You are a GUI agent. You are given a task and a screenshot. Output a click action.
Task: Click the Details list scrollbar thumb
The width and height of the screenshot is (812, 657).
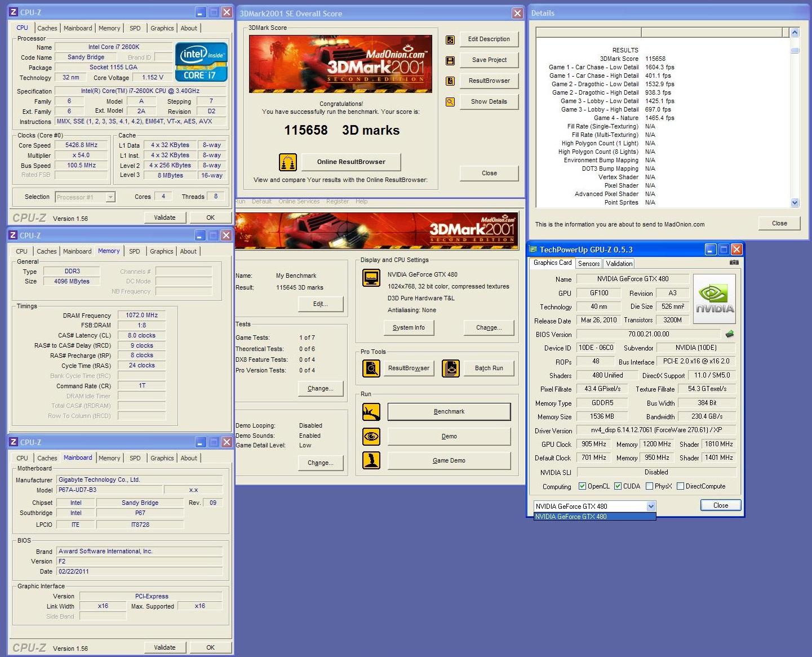795,50
